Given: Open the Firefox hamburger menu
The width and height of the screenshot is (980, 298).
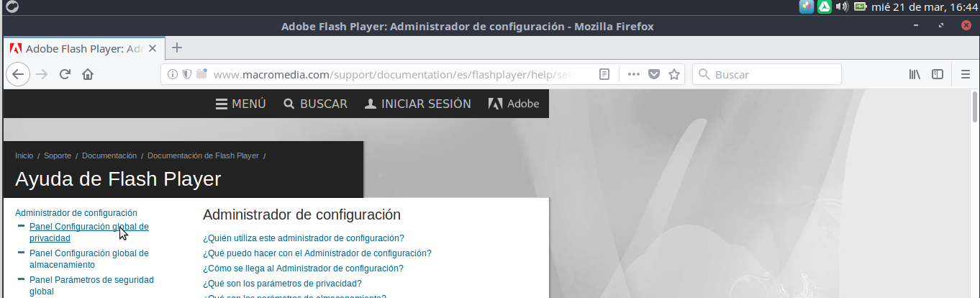Looking at the screenshot, I should coord(966,74).
